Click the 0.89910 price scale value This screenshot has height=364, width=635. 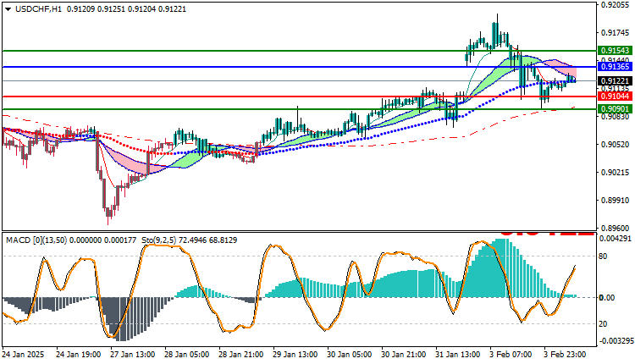click(x=616, y=201)
